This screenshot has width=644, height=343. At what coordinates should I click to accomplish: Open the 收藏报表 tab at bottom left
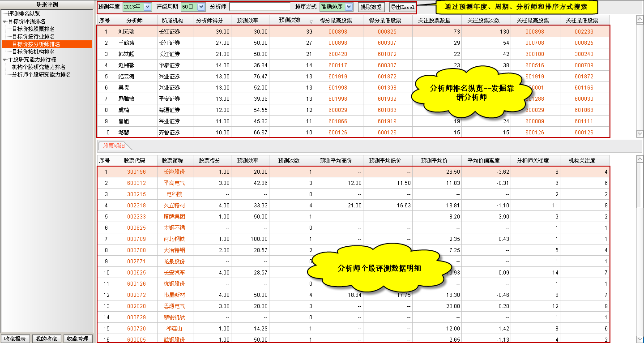coord(15,339)
